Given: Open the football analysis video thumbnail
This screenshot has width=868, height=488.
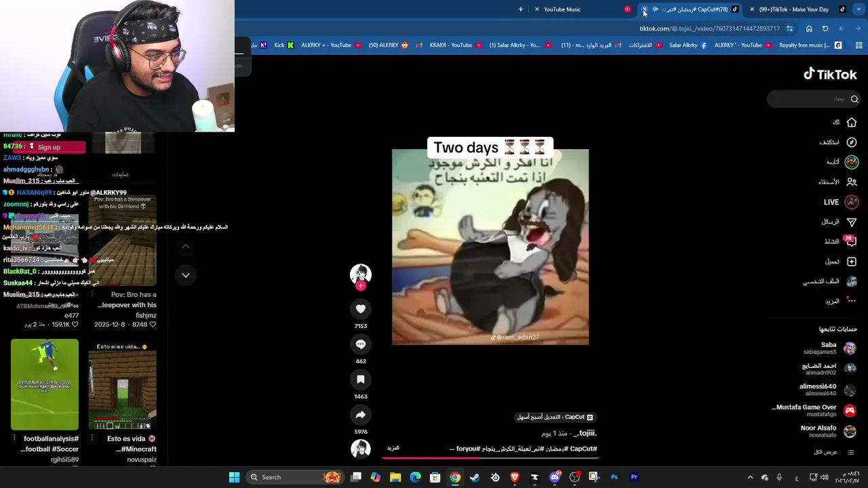Looking at the screenshot, I should click(x=45, y=384).
